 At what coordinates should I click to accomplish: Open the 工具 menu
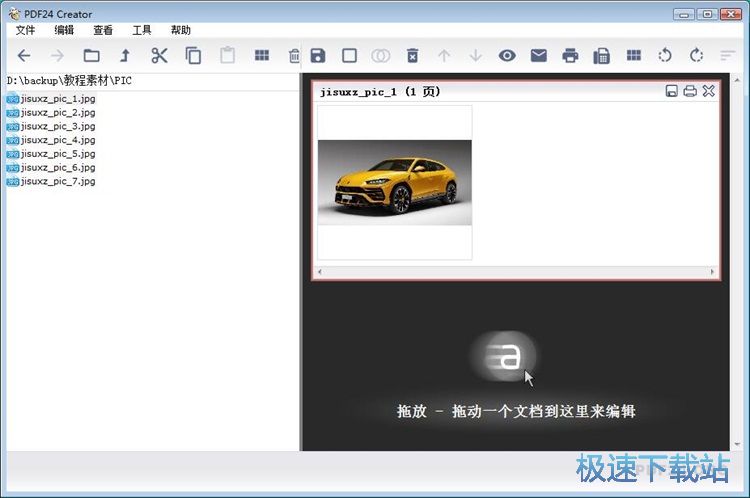142,31
